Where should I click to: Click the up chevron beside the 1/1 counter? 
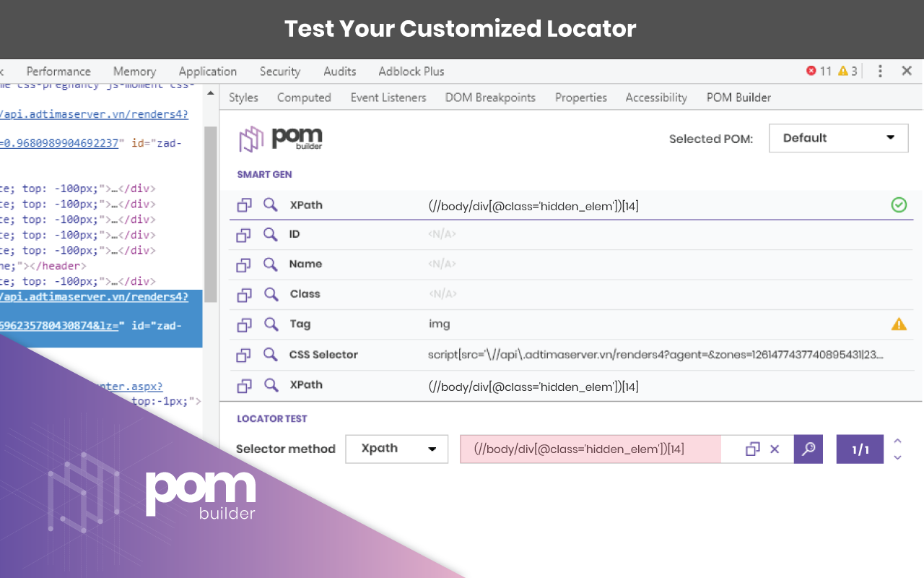click(897, 441)
